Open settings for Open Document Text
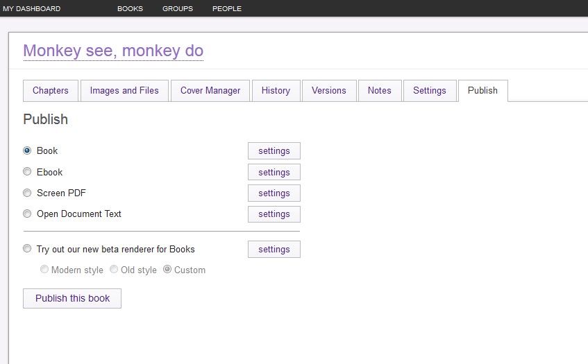The image size is (588, 364). click(274, 214)
